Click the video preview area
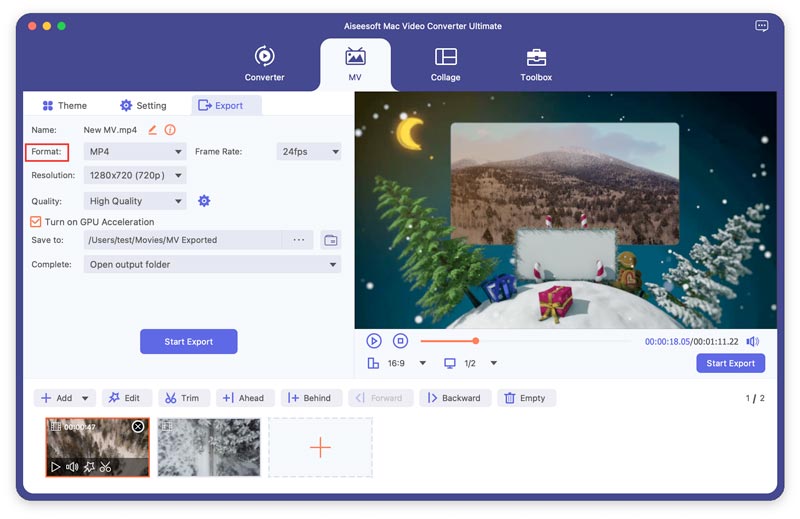 tap(566, 210)
